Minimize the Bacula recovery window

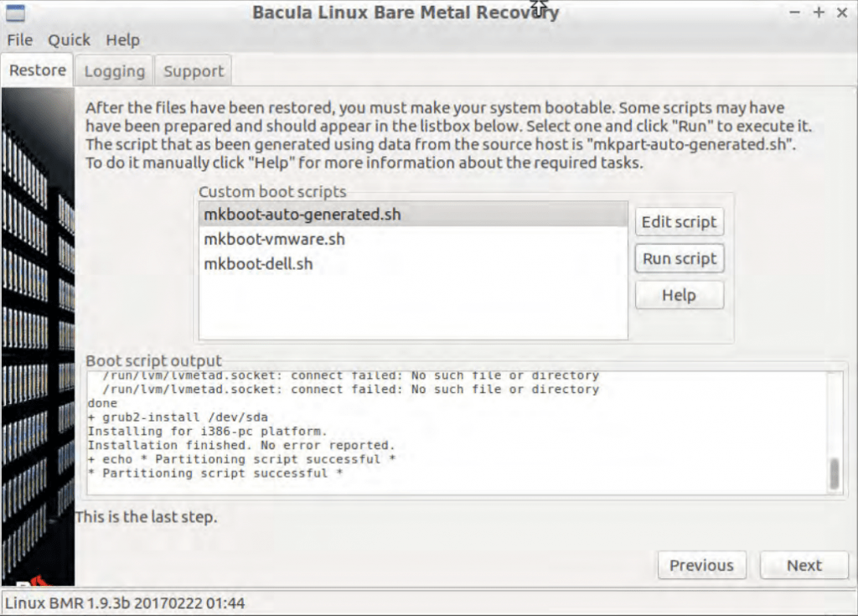coord(795,13)
